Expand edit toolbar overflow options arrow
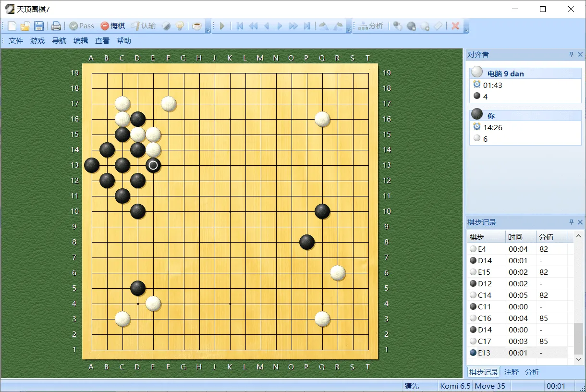The width and height of the screenshot is (586, 392). coord(466,26)
